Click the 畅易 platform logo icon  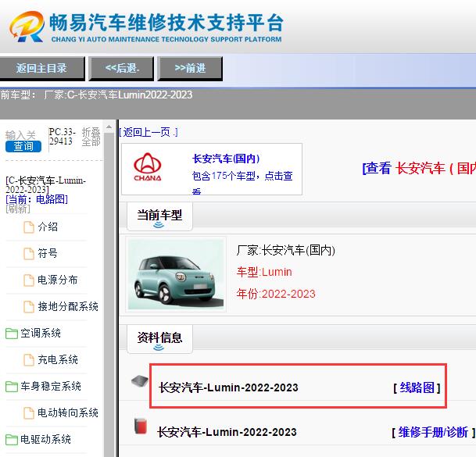(27, 27)
